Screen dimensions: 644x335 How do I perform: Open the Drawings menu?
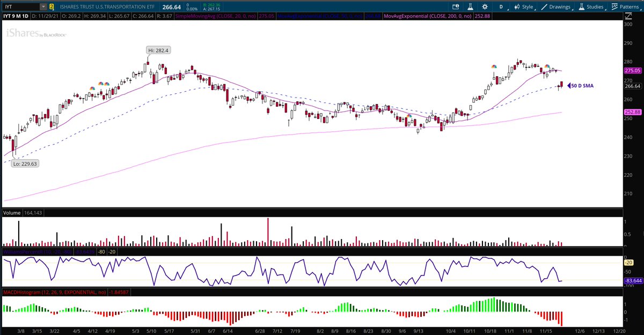tap(556, 7)
